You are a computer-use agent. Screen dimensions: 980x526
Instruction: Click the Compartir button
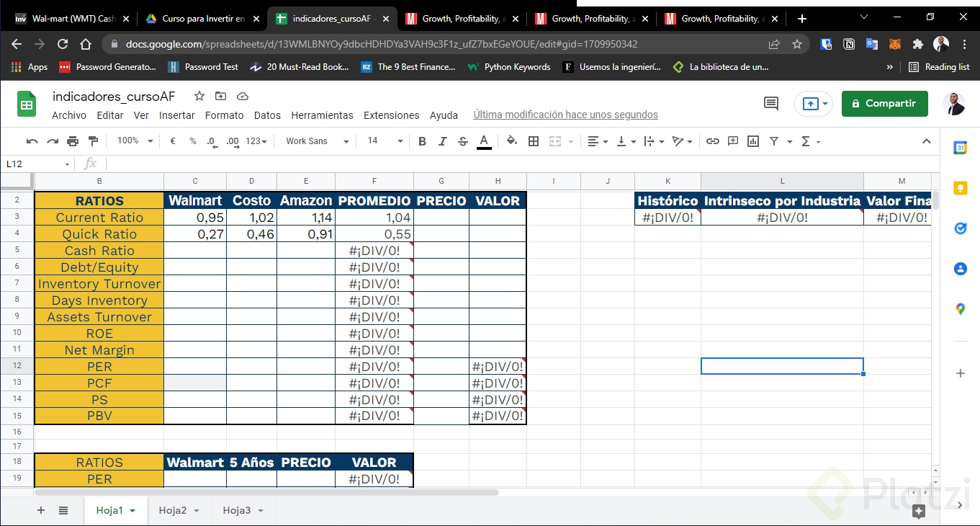click(x=884, y=104)
